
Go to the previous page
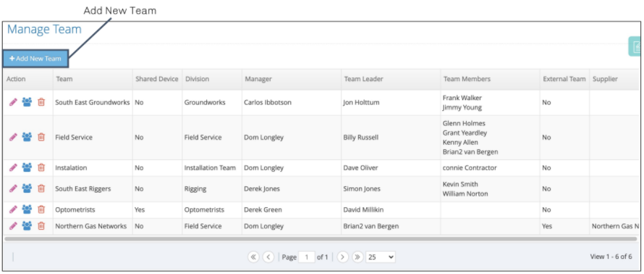(x=268, y=257)
